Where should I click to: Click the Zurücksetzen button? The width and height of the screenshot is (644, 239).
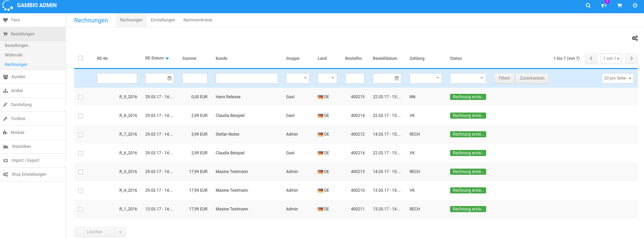click(532, 78)
